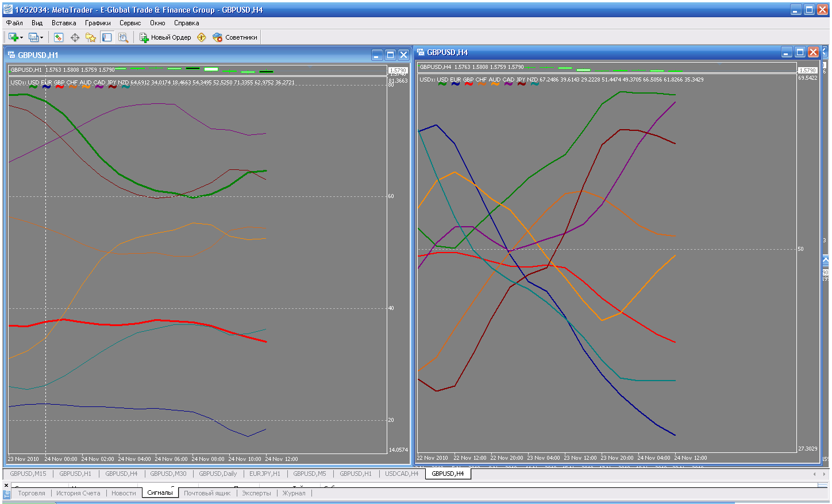Maximize the GBPUSD,H1 chart window

point(390,55)
